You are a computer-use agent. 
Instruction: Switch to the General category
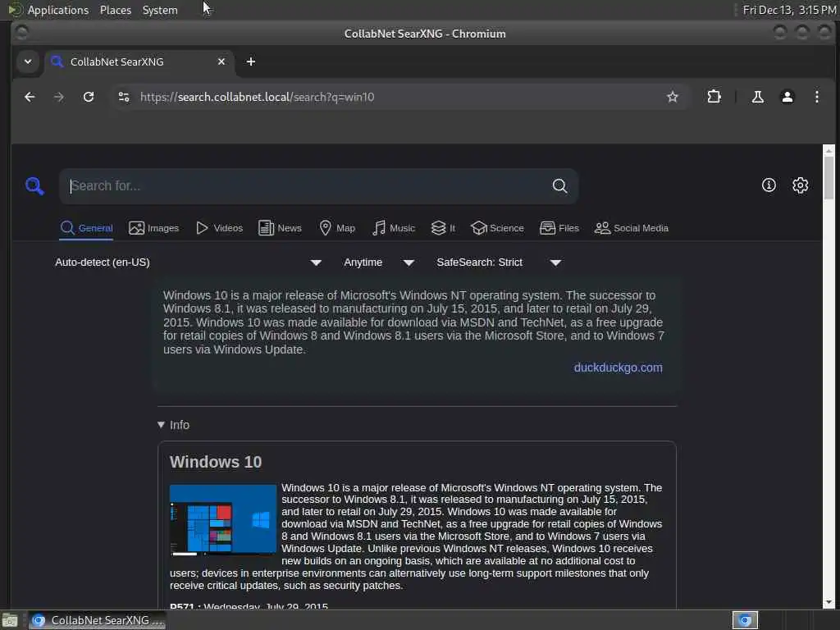tap(86, 228)
